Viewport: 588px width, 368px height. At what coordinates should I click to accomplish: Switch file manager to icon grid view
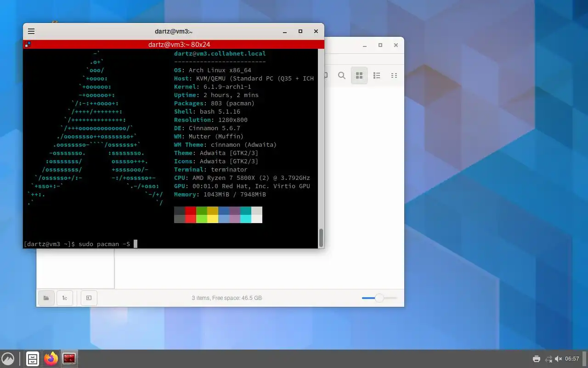click(x=359, y=75)
